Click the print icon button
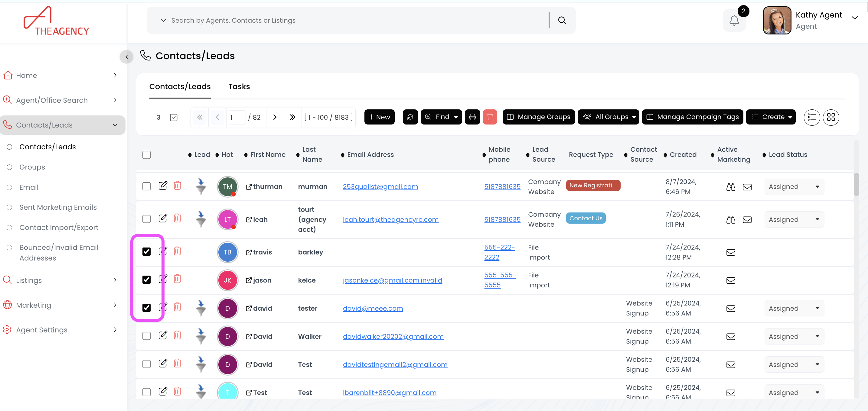The width and height of the screenshot is (868, 411). (472, 117)
